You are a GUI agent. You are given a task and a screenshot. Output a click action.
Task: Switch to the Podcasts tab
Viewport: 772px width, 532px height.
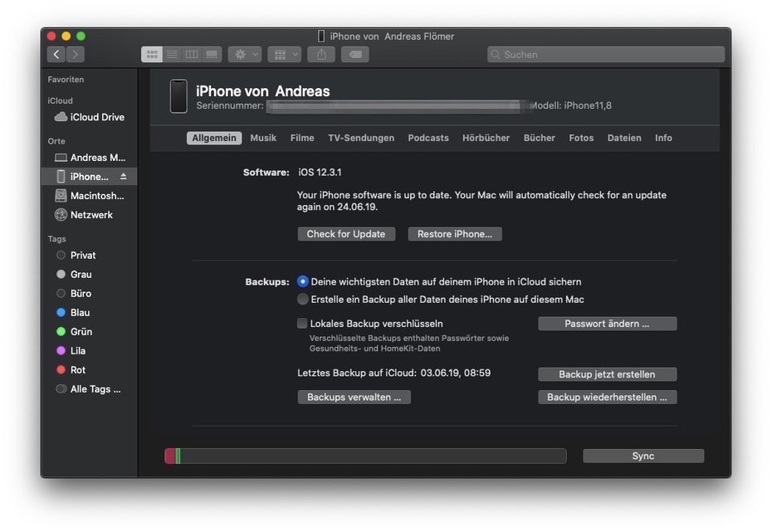click(428, 138)
